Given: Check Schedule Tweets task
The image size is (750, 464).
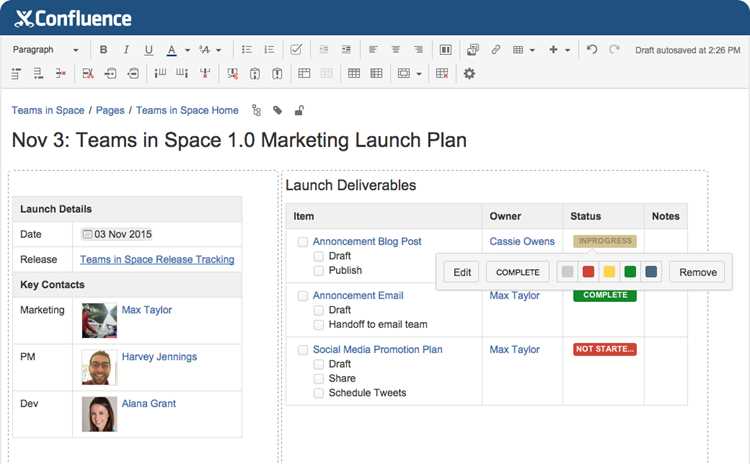Looking at the screenshot, I should click(x=319, y=393).
